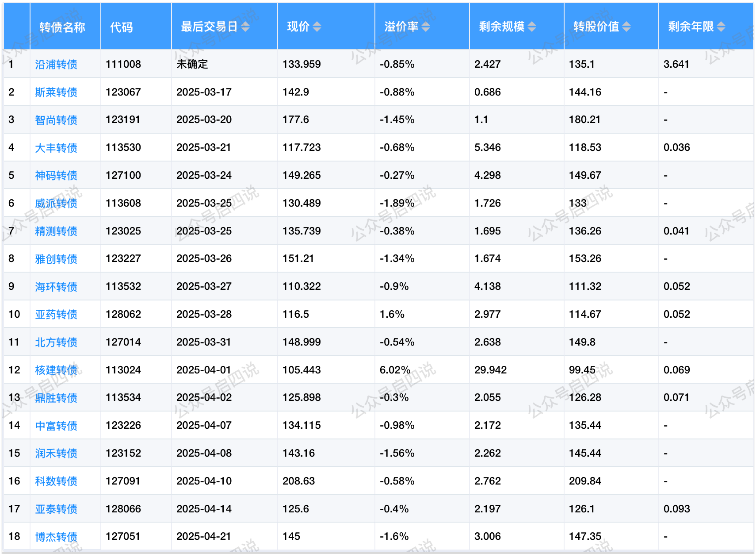
Task: Sort by 最后交易日 column sort icon
Action: click(245, 27)
